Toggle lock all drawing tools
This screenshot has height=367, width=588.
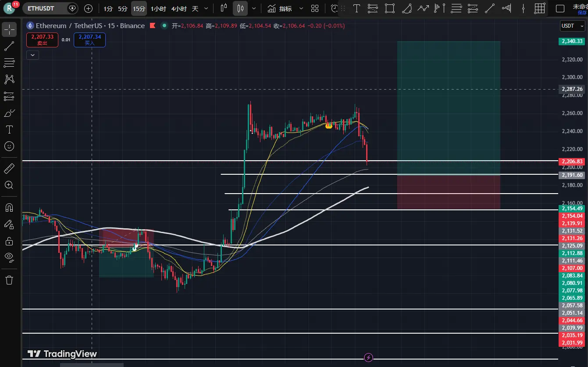pyautogui.click(x=9, y=241)
